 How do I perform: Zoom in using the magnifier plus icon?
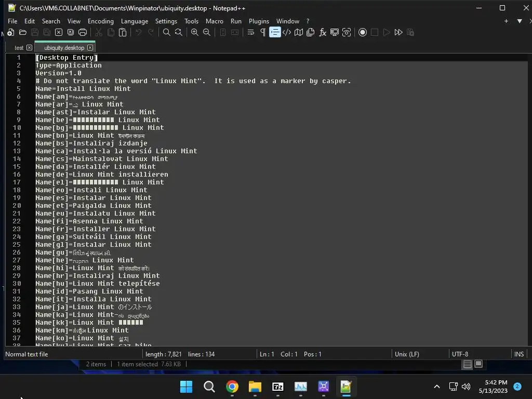point(195,32)
